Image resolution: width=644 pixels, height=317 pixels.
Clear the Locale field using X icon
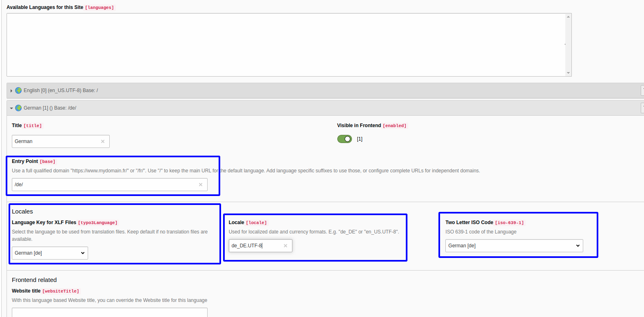tap(285, 246)
